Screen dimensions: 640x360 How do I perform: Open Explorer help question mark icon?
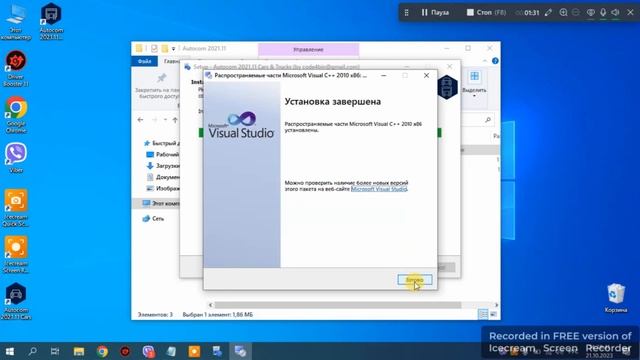[x=495, y=61]
